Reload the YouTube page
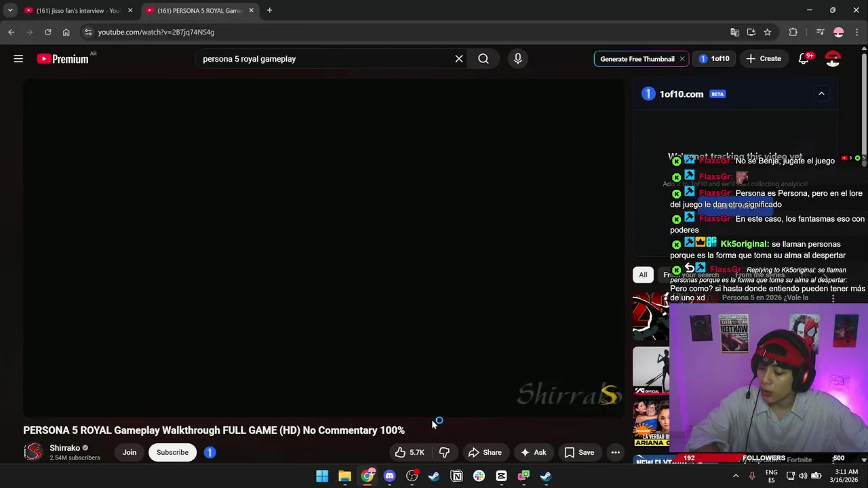Viewport: 868px width, 488px height. 47,32
